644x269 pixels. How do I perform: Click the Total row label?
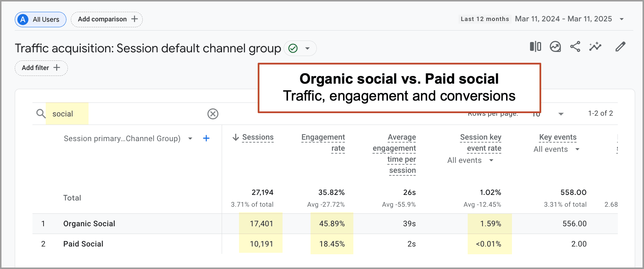pyautogui.click(x=72, y=198)
